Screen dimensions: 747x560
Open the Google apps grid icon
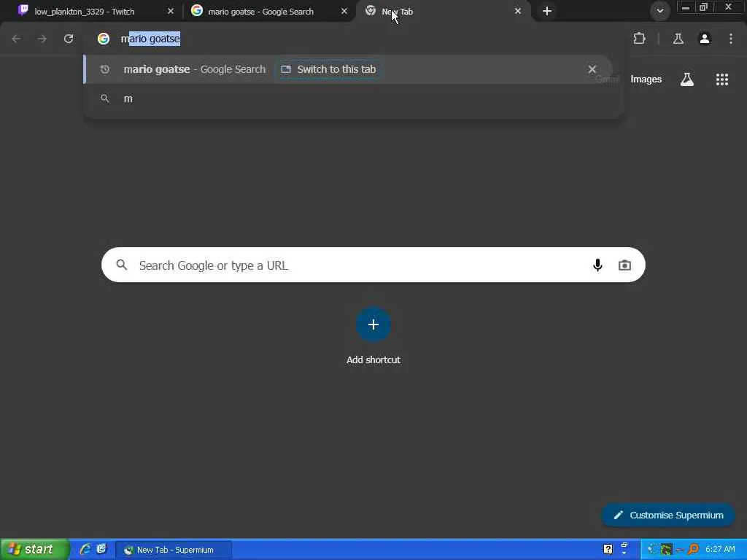click(x=722, y=79)
